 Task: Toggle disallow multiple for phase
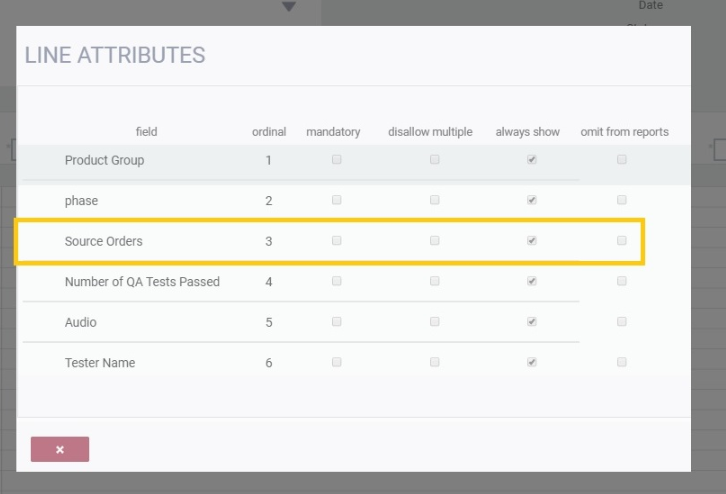pos(434,200)
